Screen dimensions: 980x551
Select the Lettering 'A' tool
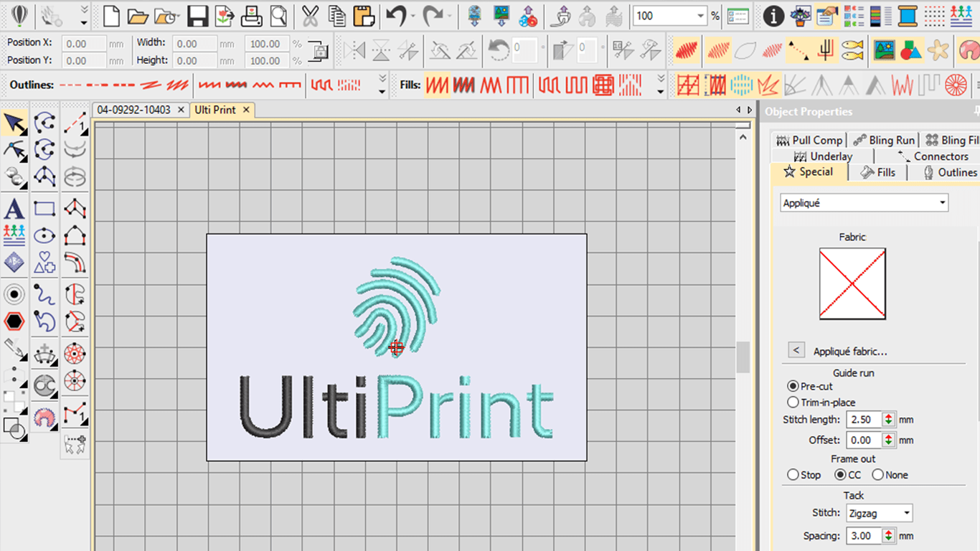pos(14,209)
